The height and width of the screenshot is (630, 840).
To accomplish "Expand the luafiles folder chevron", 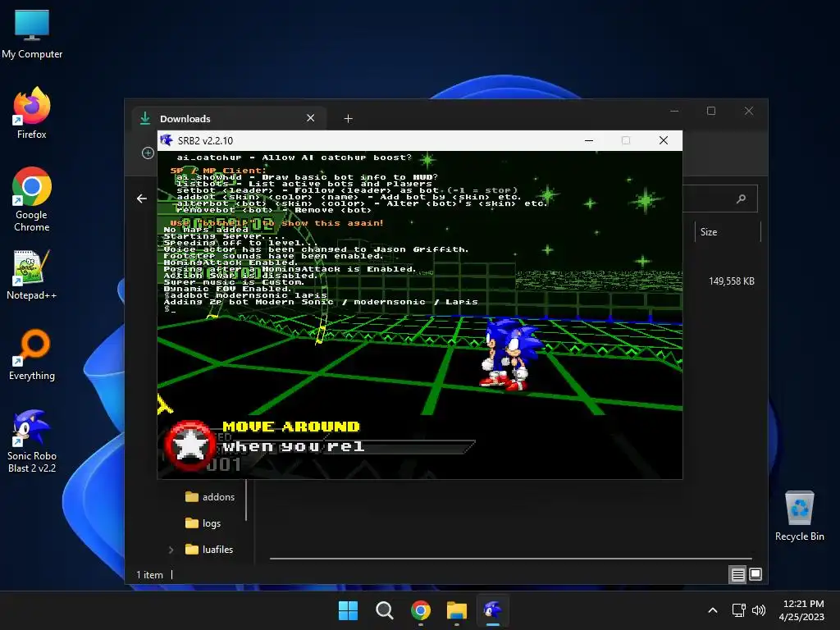I will point(171,550).
